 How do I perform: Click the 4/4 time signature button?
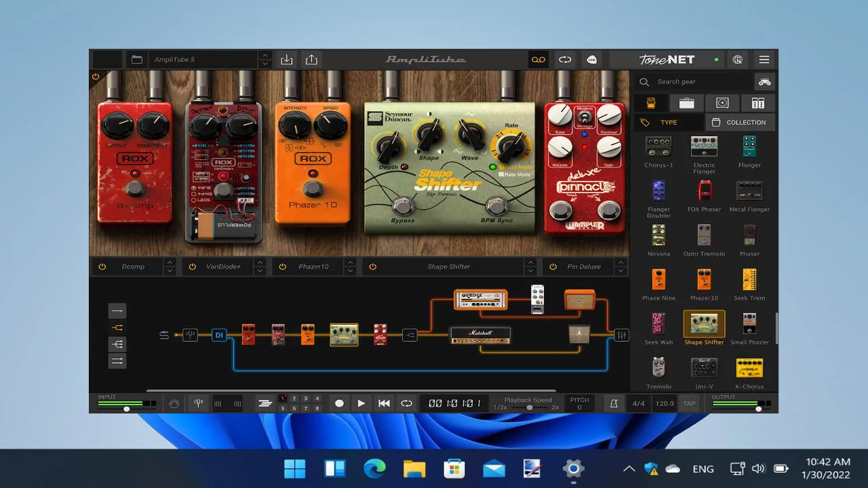pyautogui.click(x=639, y=403)
